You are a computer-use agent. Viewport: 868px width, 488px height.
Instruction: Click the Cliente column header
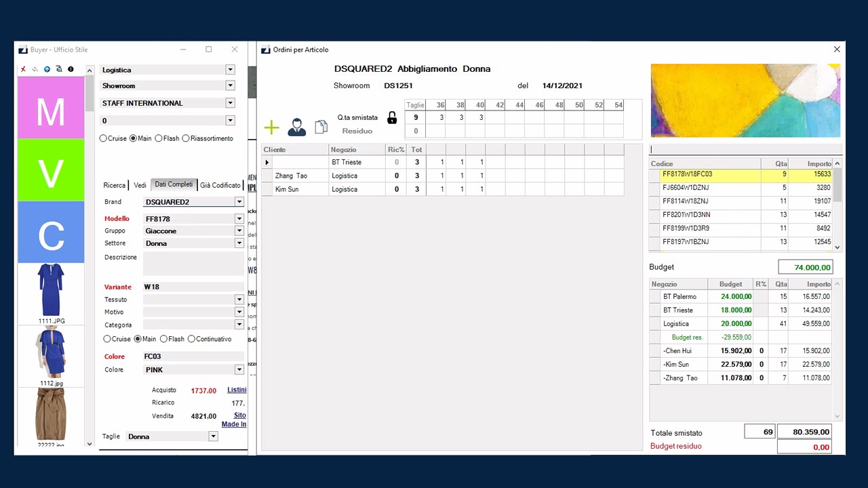click(295, 149)
